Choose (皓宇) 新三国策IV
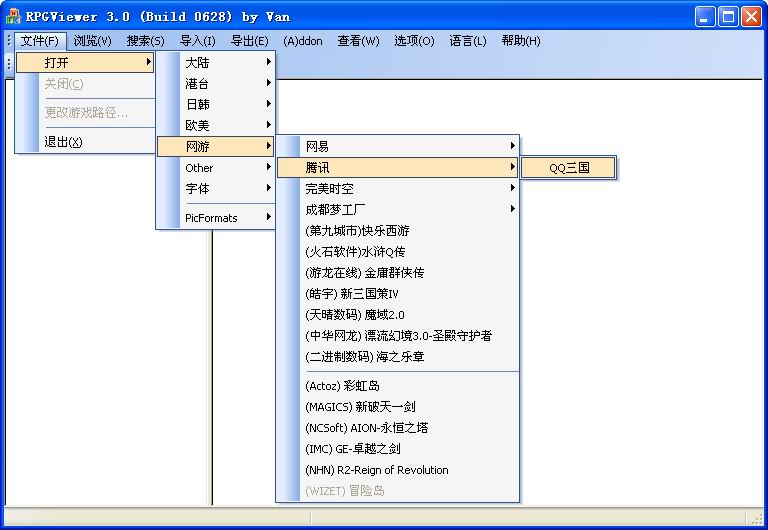Viewport: 768px width, 530px height. pyautogui.click(x=397, y=294)
